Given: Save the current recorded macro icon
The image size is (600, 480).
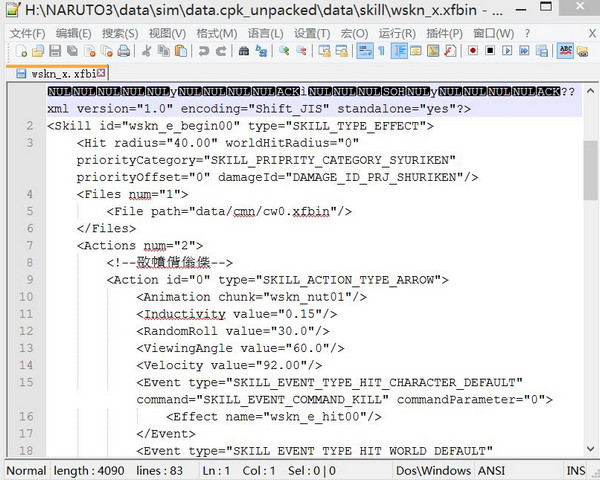Looking at the screenshot, I should 541,51.
